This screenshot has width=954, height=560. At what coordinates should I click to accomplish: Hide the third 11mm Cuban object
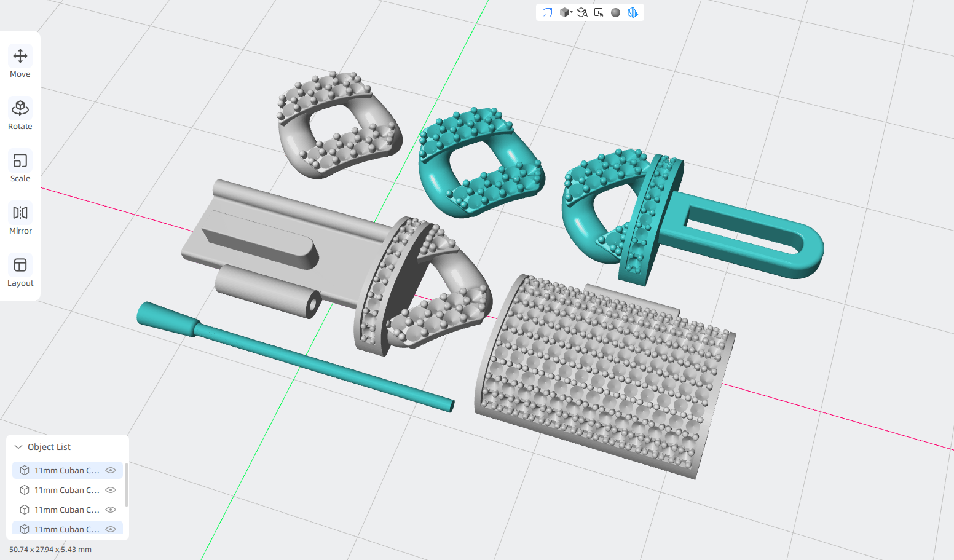click(x=111, y=510)
